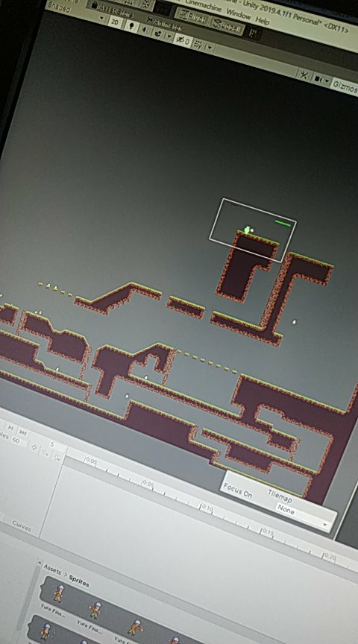Toggle the Local handle rotation button
358x644 pixels.
pos(227,25)
